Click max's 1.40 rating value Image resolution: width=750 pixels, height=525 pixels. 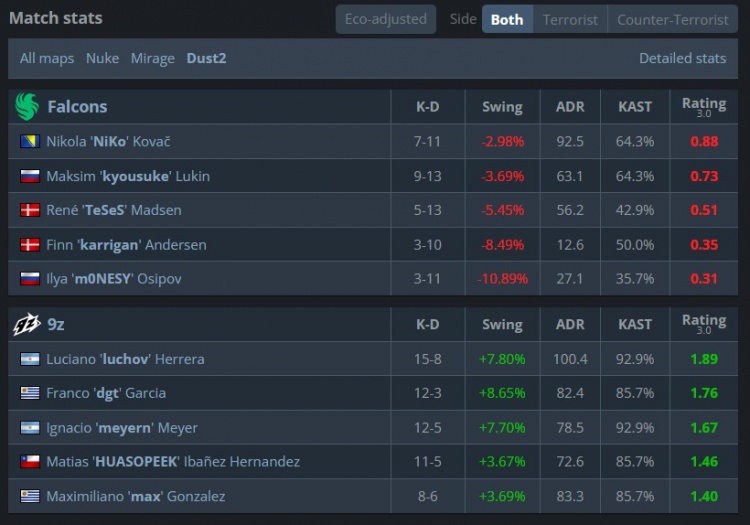click(x=704, y=496)
